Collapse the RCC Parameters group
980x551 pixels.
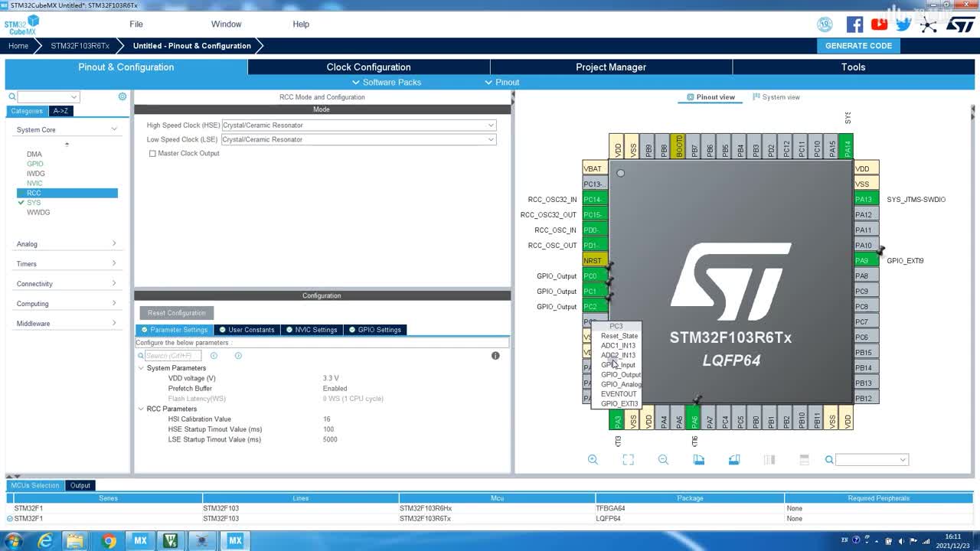click(141, 409)
